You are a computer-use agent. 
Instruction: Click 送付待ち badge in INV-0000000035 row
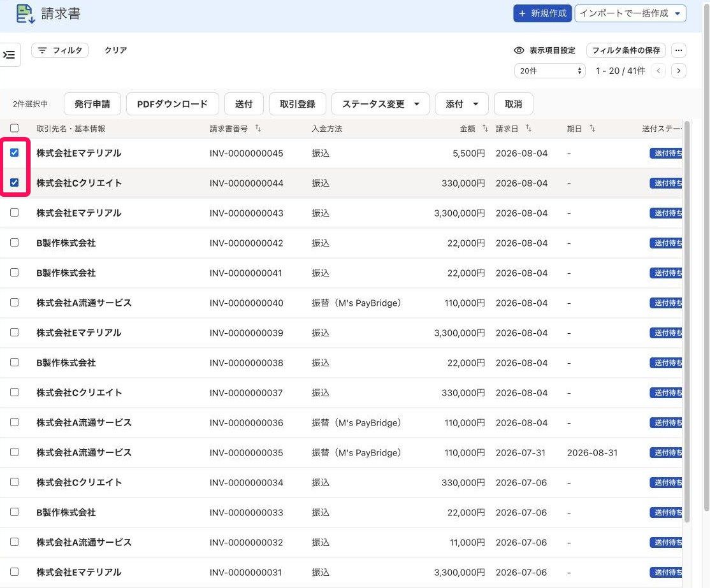[x=666, y=453]
